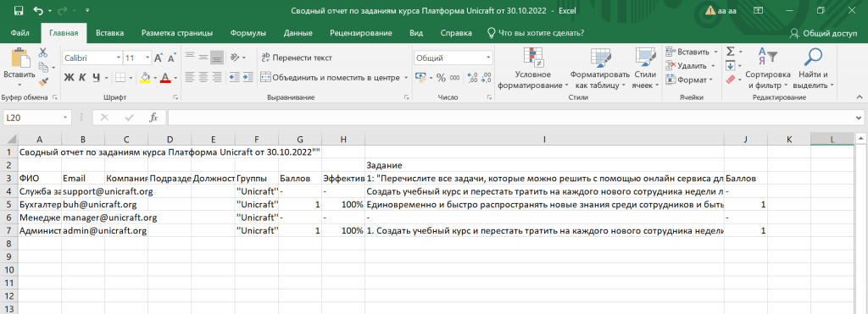868x314 pixels.
Task: Open the Общий number format dropdown
Action: pyautogui.click(x=489, y=58)
